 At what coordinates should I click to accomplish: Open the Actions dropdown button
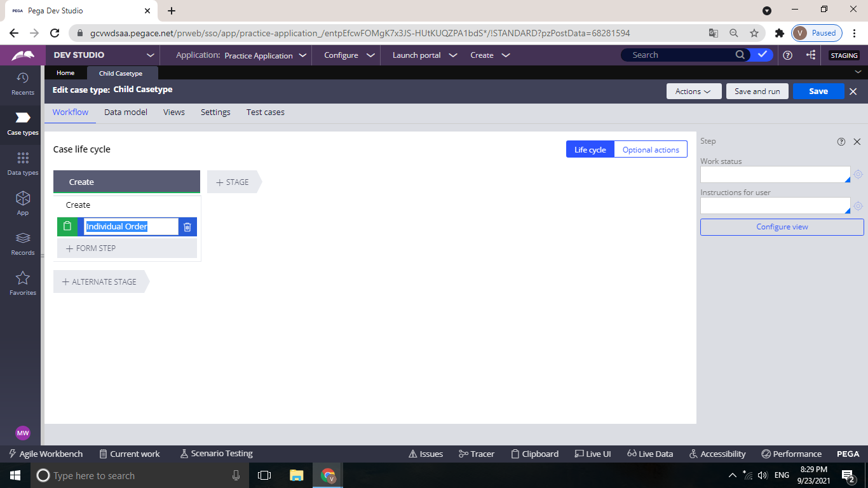(694, 91)
